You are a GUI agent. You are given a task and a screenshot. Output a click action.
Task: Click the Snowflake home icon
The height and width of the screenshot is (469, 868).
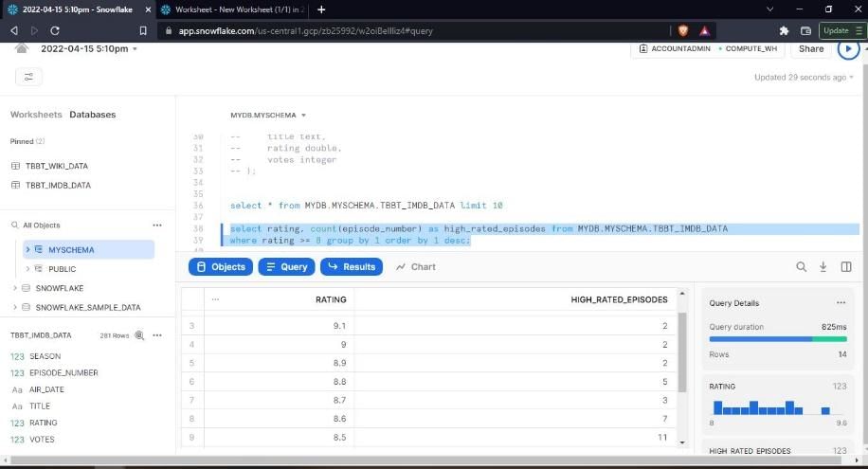coord(21,48)
